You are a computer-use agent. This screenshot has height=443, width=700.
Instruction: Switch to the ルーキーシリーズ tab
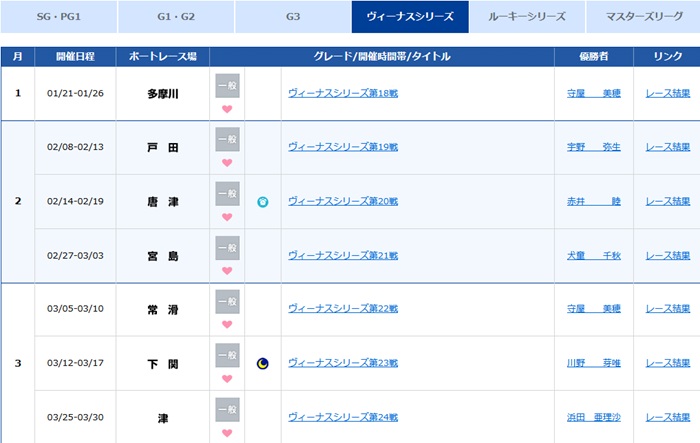click(x=527, y=17)
